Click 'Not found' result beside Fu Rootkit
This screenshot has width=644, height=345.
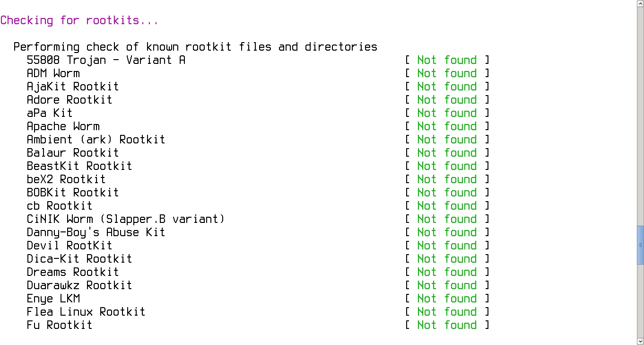click(447, 325)
